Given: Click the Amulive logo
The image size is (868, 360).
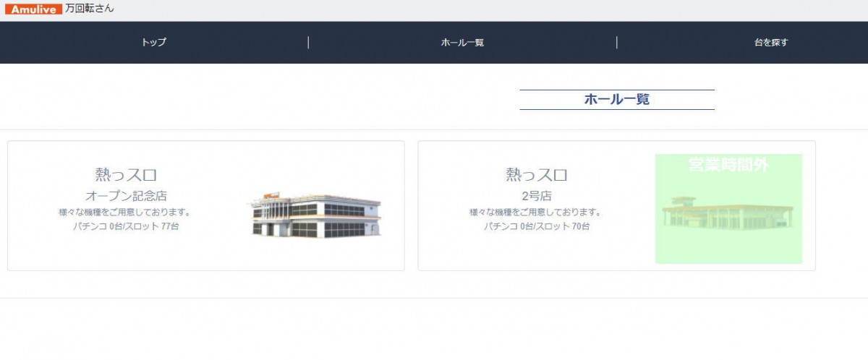Looking at the screenshot, I should [33, 9].
